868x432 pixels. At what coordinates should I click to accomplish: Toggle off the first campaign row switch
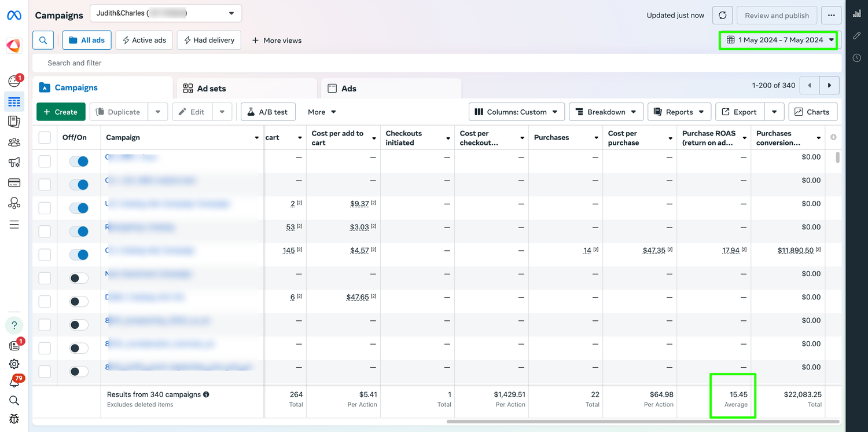coord(79,162)
